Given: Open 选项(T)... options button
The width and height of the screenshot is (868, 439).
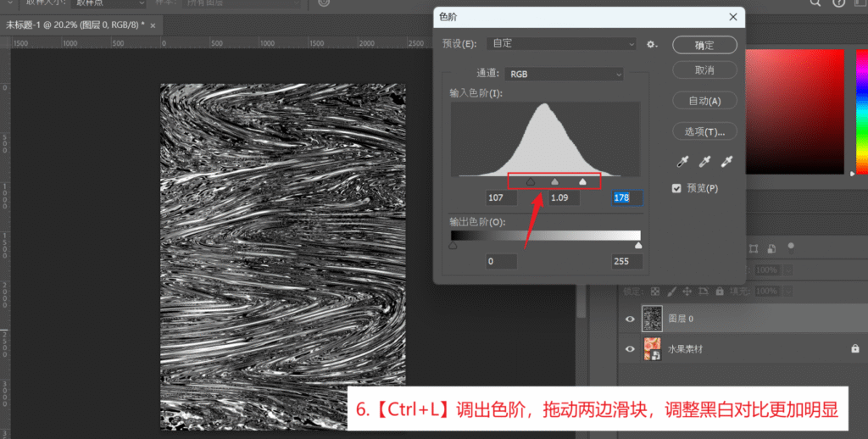Looking at the screenshot, I should pyautogui.click(x=704, y=131).
